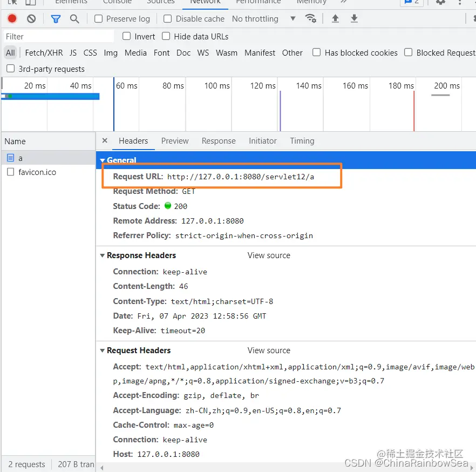The image size is (476, 472).
Task: Collapse Response Headers section
Action: 103,255
